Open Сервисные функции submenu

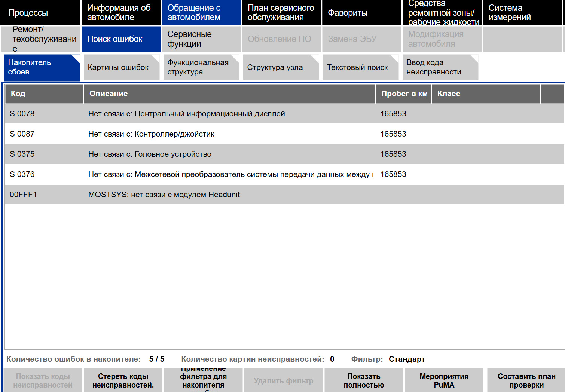click(201, 39)
